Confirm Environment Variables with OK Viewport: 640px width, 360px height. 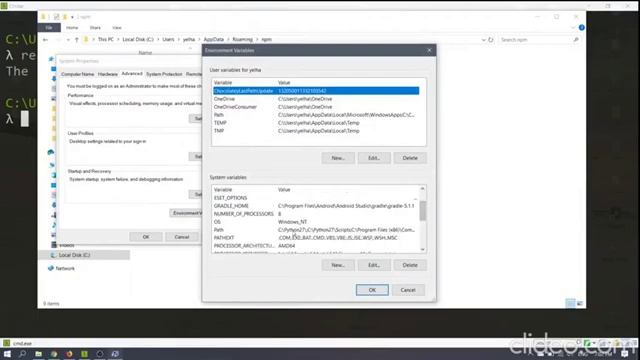pos(372,290)
